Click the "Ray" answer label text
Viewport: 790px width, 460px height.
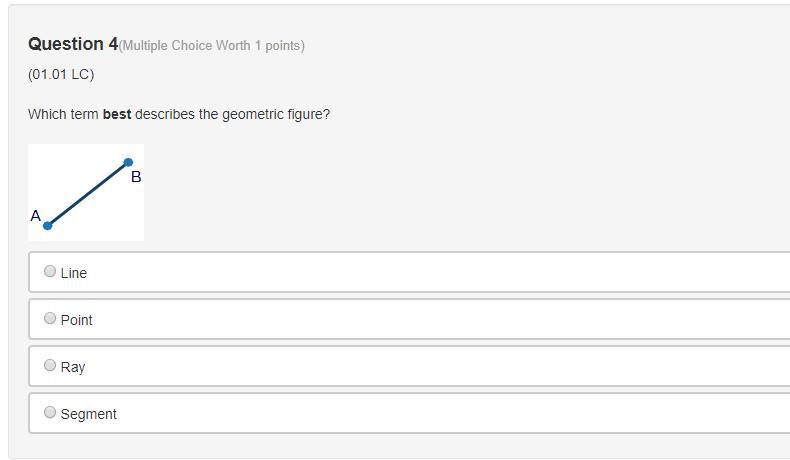coord(73,367)
